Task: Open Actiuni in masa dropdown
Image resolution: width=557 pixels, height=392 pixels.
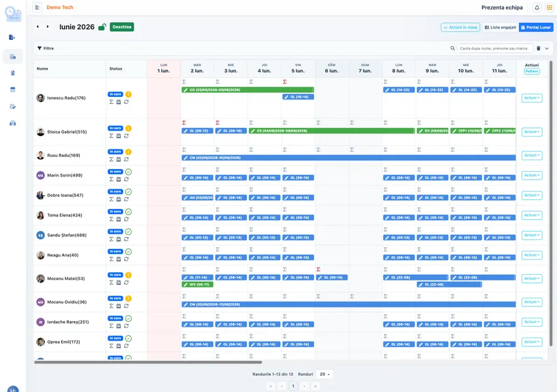Action: tap(460, 27)
